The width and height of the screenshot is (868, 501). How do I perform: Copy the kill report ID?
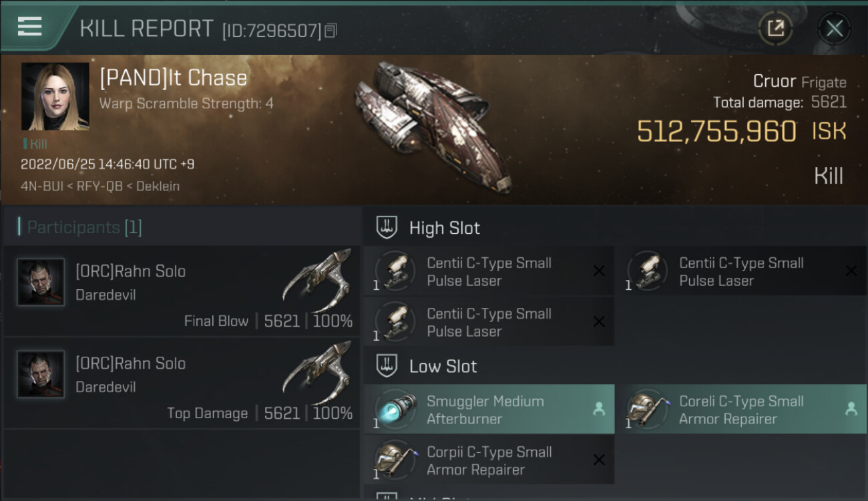coord(331,31)
